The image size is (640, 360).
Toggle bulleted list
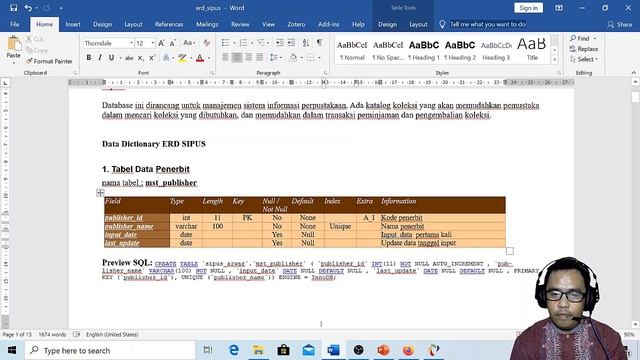[x=225, y=43]
